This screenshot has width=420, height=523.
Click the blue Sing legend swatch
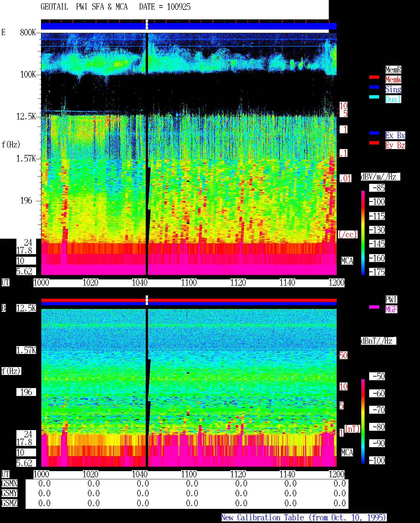(374, 87)
